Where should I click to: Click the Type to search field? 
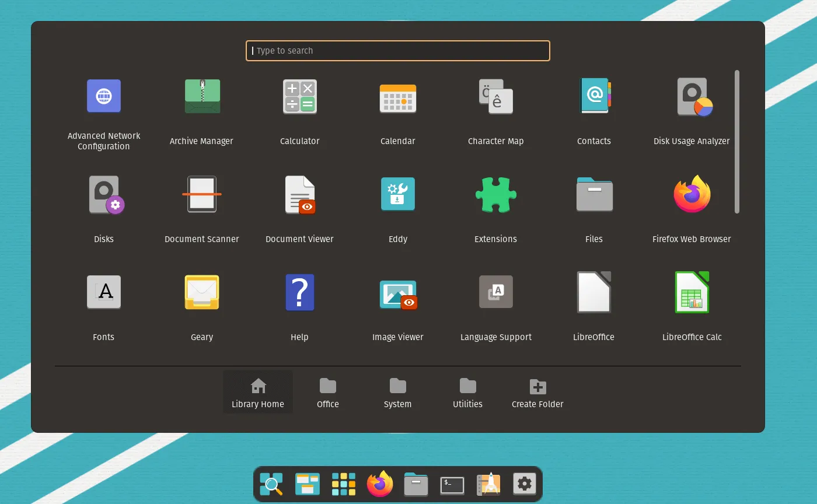pyautogui.click(x=398, y=51)
